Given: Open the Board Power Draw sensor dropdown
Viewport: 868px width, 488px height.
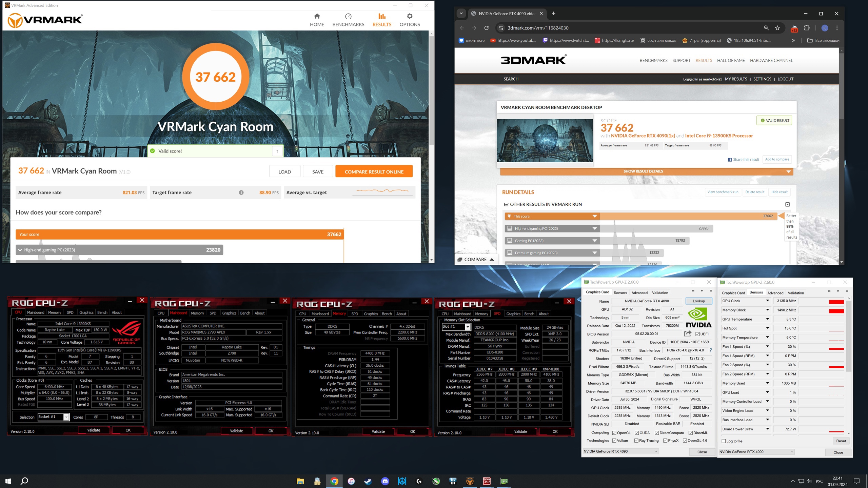Looking at the screenshot, I should [x=767, y=429].
